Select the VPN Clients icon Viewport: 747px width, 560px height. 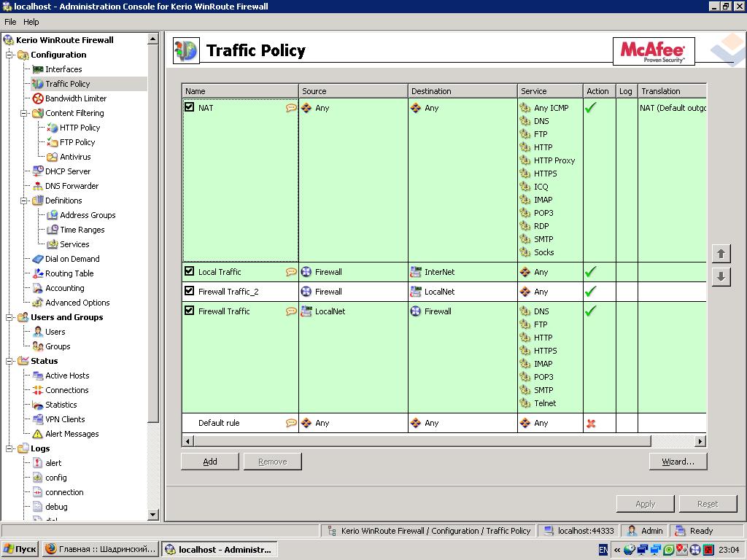[38, 419]
